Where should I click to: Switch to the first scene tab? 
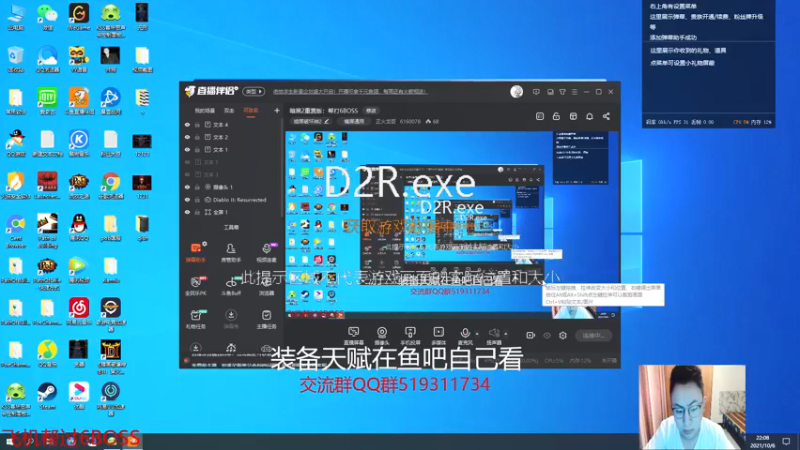205,111
